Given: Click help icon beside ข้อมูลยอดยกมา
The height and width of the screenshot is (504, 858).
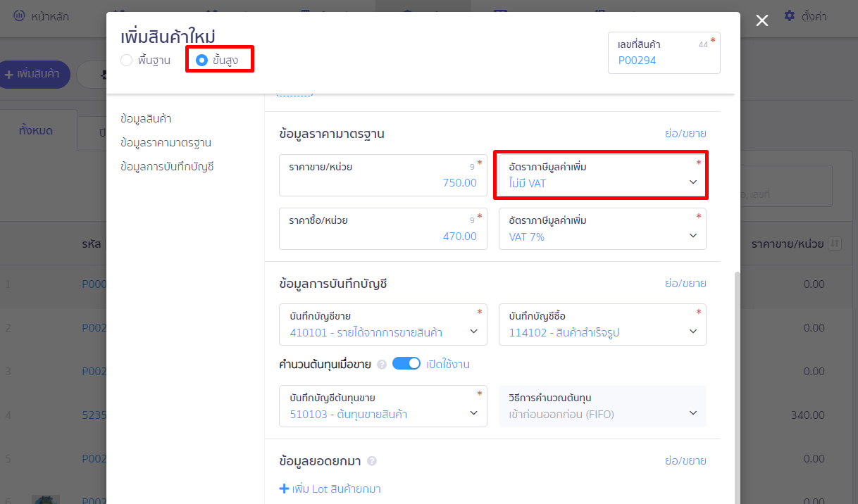Looking at the screenshot, I should [x=372, y=461].
